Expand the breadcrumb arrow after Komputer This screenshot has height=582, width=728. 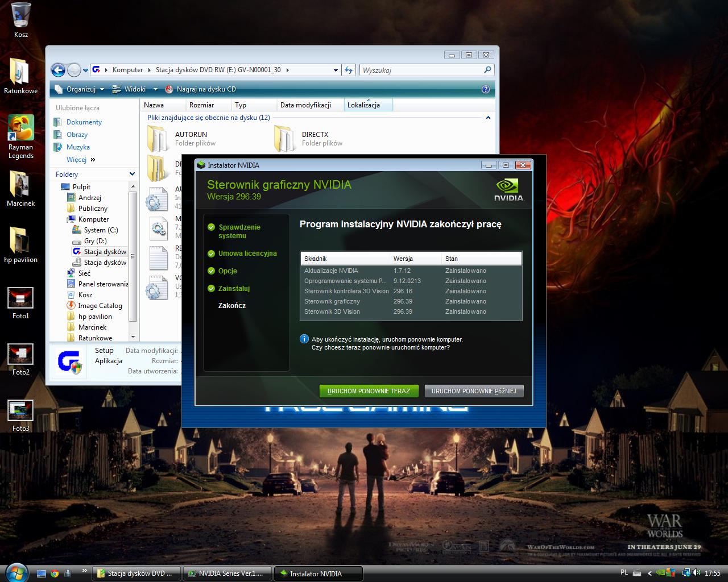150,70
